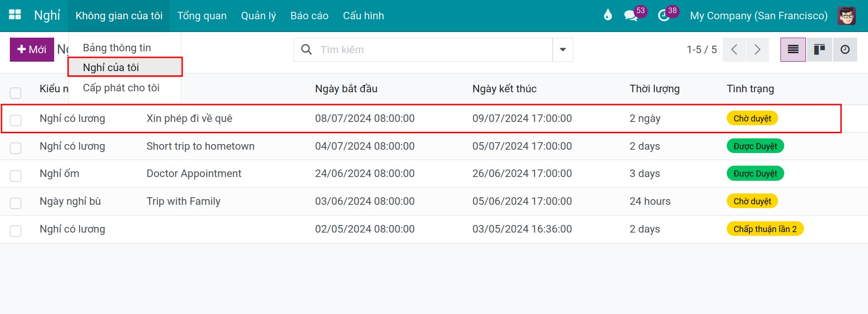The image size is (868, 314).
Task: Sort by Thời lượng column header
Action: tap(654, 89)
